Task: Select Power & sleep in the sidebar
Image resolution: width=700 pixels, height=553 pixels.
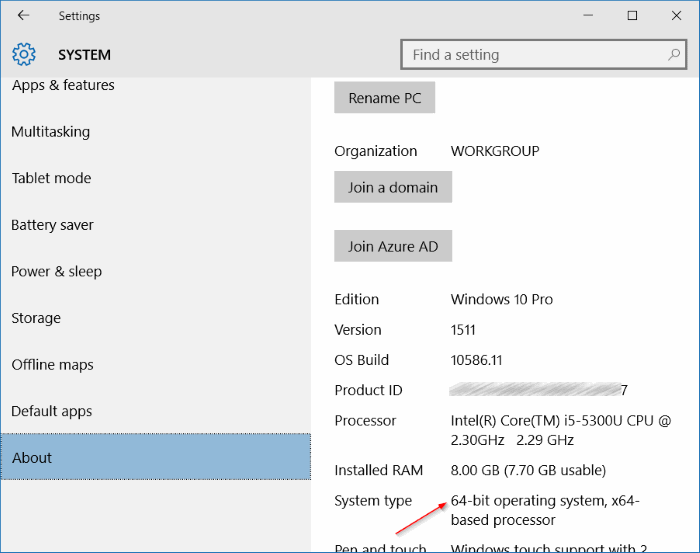Action: click(56, 271)
